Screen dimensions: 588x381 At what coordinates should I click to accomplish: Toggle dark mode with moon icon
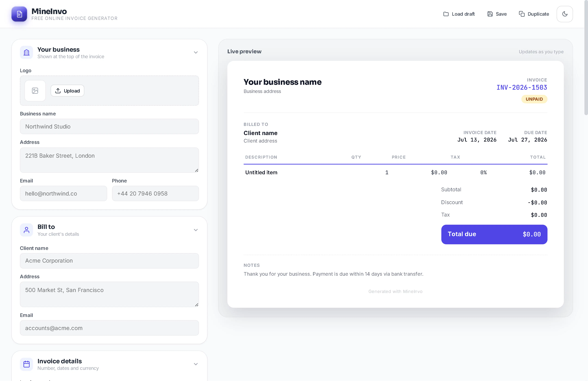565,14
